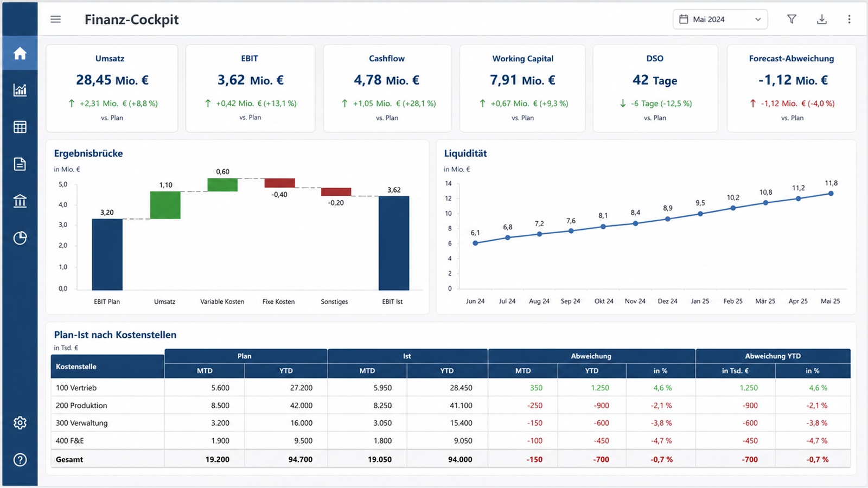Click Abweichung MTD value 350
The width and height of the screenshot is (868, 488).
click(x=536, y=388)
